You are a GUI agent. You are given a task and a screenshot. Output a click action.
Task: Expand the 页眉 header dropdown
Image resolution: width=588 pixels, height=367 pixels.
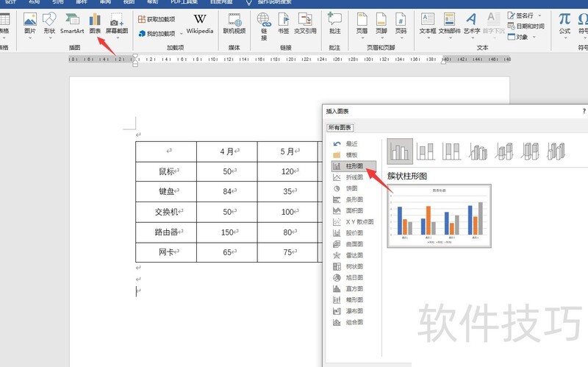pos(362,24)
